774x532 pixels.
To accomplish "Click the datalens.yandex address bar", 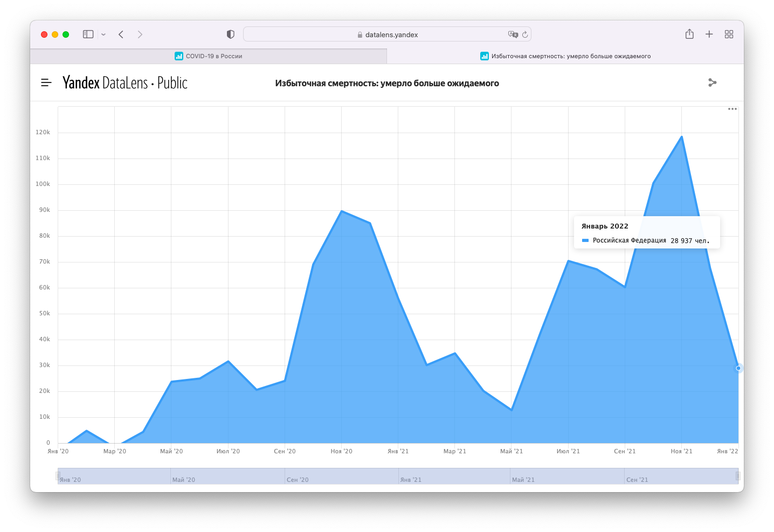I will (x=387, y=34).
